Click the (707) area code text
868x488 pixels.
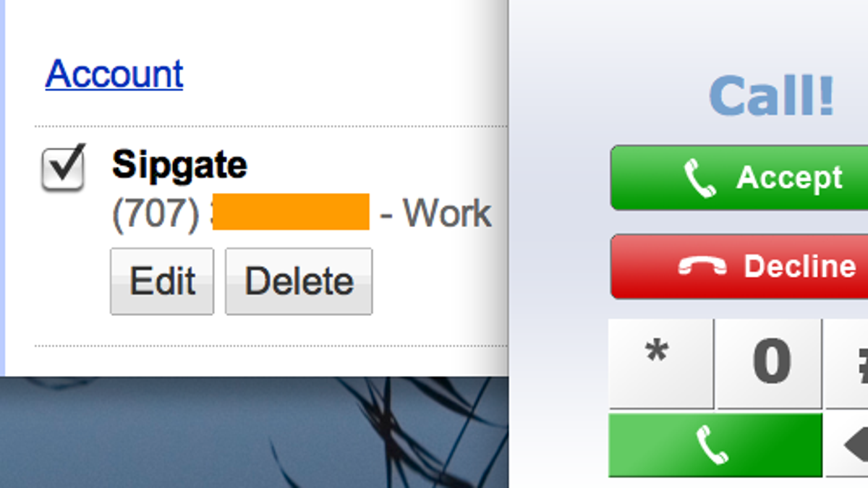pyautogui.click(x=156, y=214)
